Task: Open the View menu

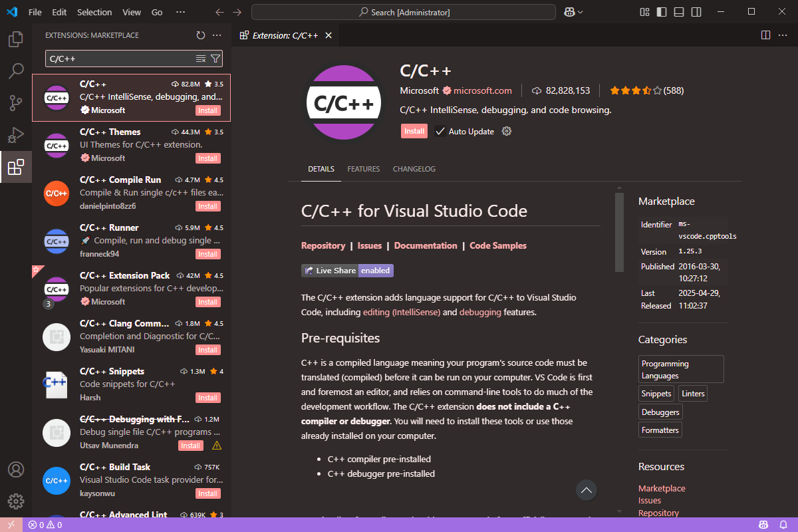Action: 132,12
